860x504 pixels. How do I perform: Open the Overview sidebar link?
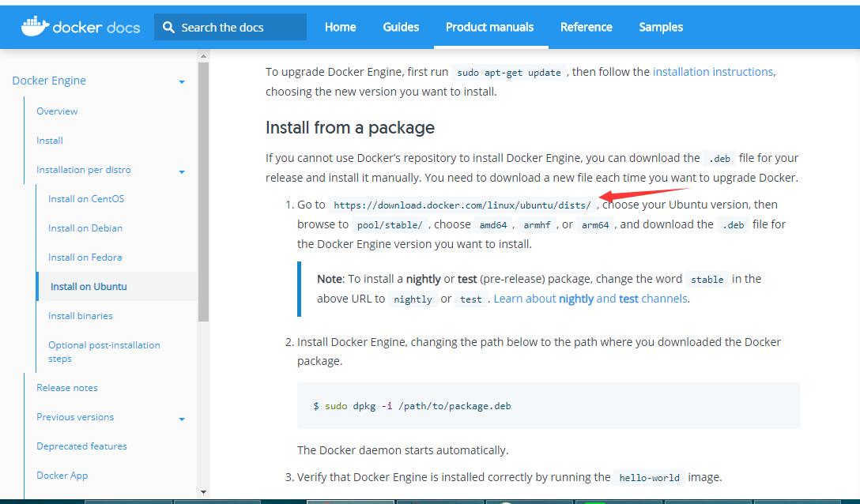click(x=57, y=111)
